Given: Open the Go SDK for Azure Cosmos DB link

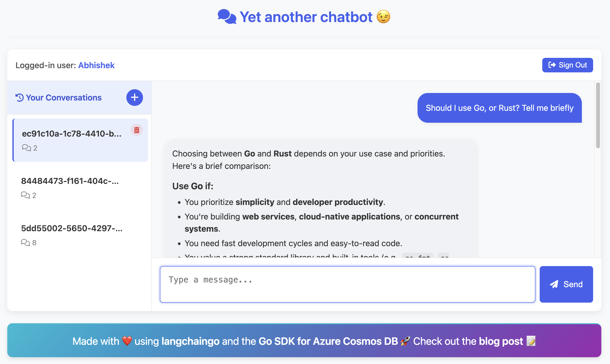Looking at the screenshot, I should pyautogui.click(x=328, y=341).
